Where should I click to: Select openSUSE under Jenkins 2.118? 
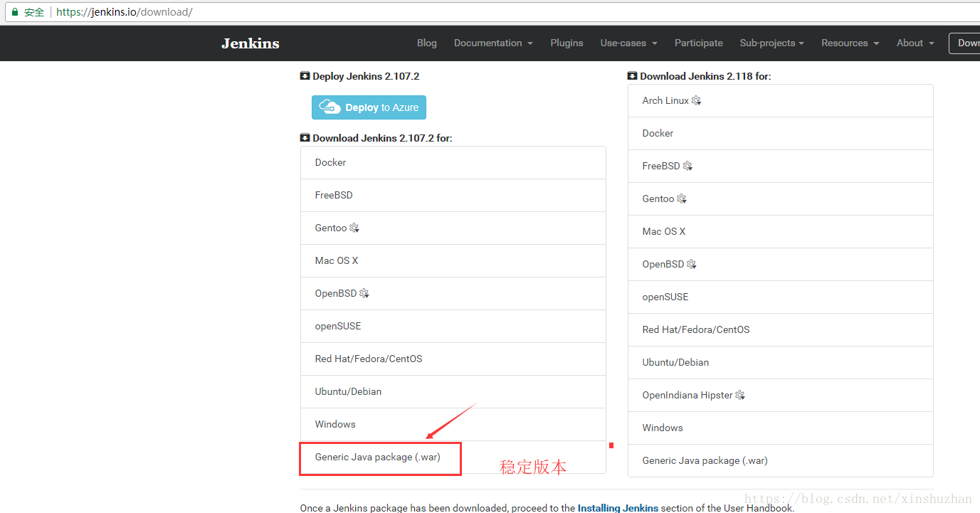point(781,297)
